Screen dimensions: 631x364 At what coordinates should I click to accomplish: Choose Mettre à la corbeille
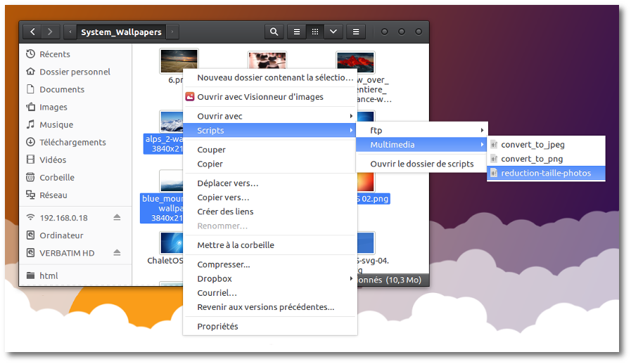point(270,245)
